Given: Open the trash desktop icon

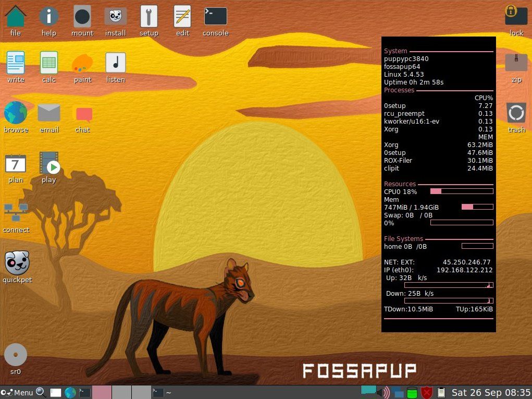Looking at the screenshot, I should pos(516,113).
